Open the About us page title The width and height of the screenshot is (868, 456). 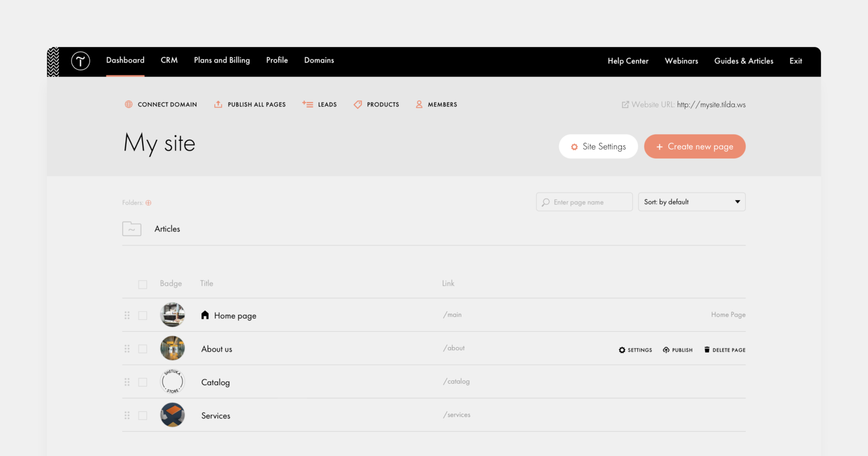(217, 349)
